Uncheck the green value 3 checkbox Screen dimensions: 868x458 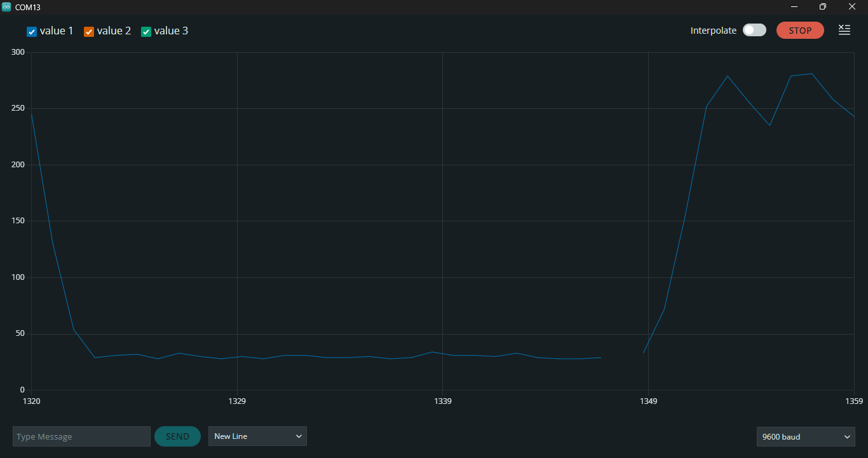point(146,32)
